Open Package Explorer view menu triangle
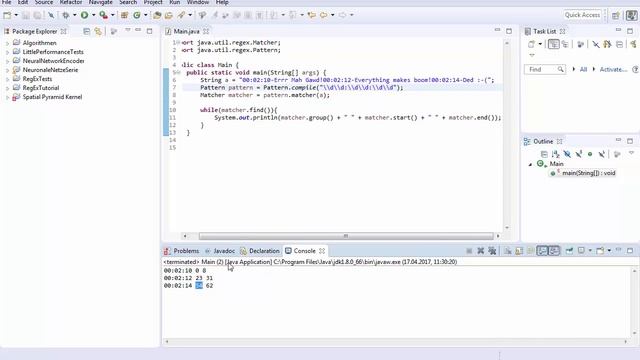 128,30
